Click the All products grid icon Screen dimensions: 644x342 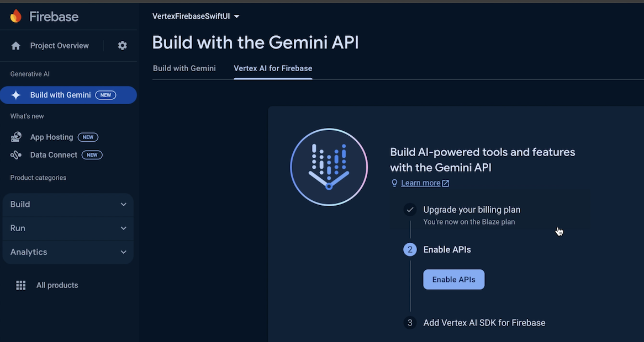(x=21, y=285)
